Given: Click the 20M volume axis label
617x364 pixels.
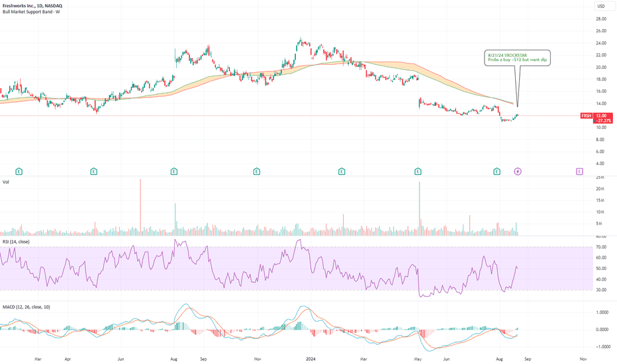Looking at the screenshot, I should tap(600, 189).
